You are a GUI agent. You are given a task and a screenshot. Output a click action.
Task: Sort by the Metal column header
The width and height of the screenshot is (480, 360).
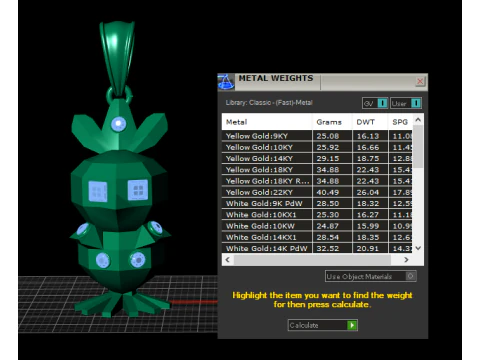click(x=267, y=122)
